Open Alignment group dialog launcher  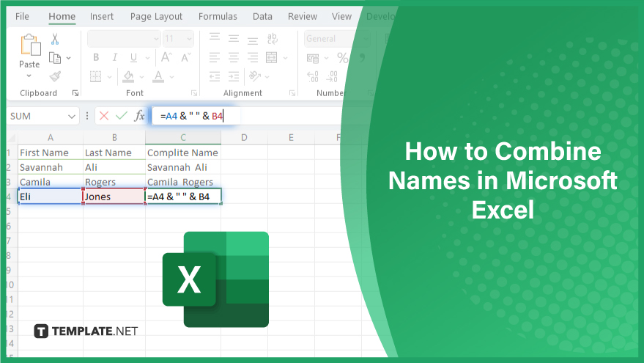point(292,93)
